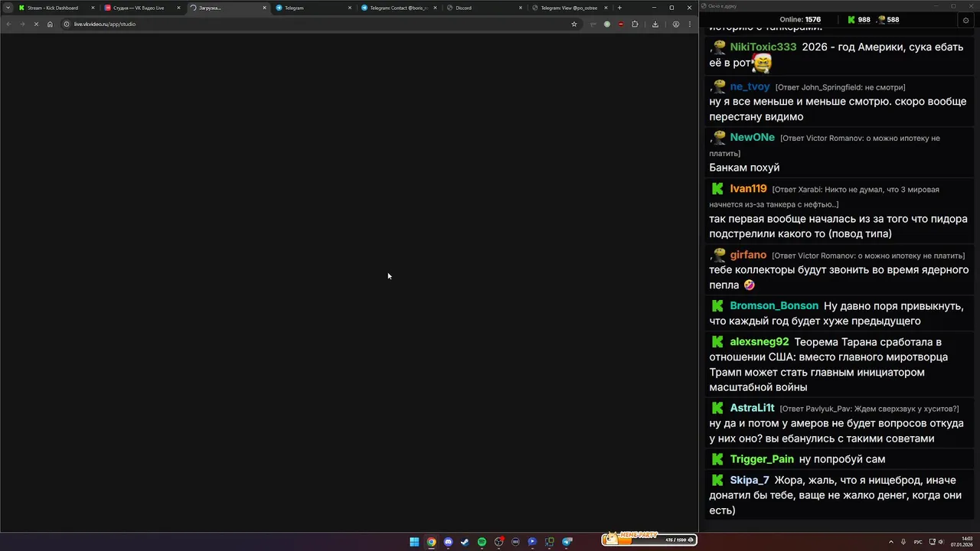View site information icon in address bar

coord(67,24)
